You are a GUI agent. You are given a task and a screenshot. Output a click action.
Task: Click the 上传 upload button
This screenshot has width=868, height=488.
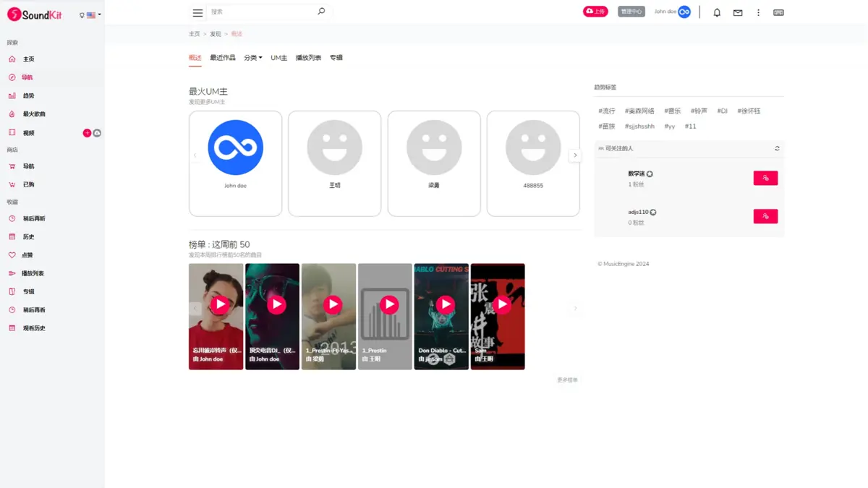coord(595,12)
